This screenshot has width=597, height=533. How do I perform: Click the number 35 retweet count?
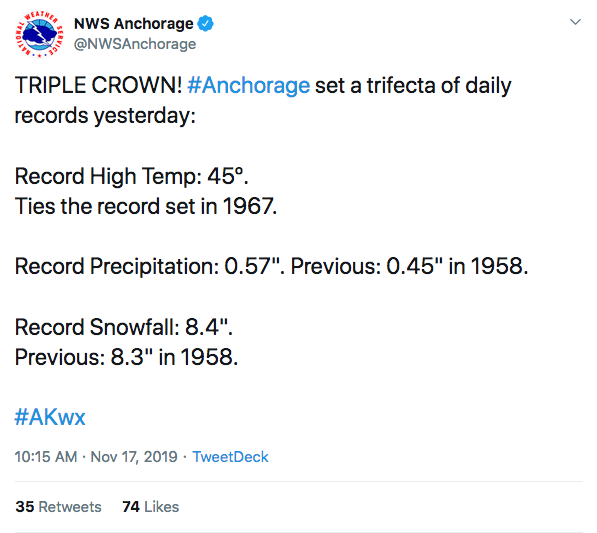coord(25,507)
